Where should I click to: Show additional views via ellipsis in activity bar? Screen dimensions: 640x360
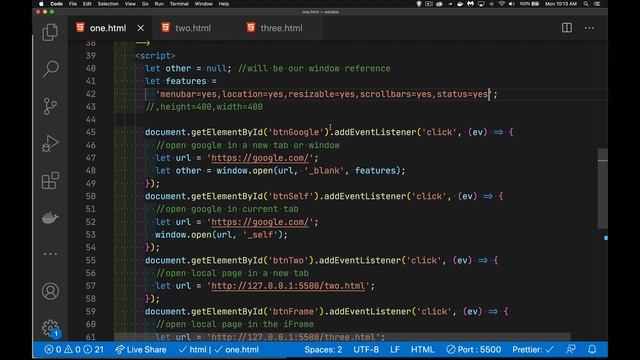click(x=50, y=254)
